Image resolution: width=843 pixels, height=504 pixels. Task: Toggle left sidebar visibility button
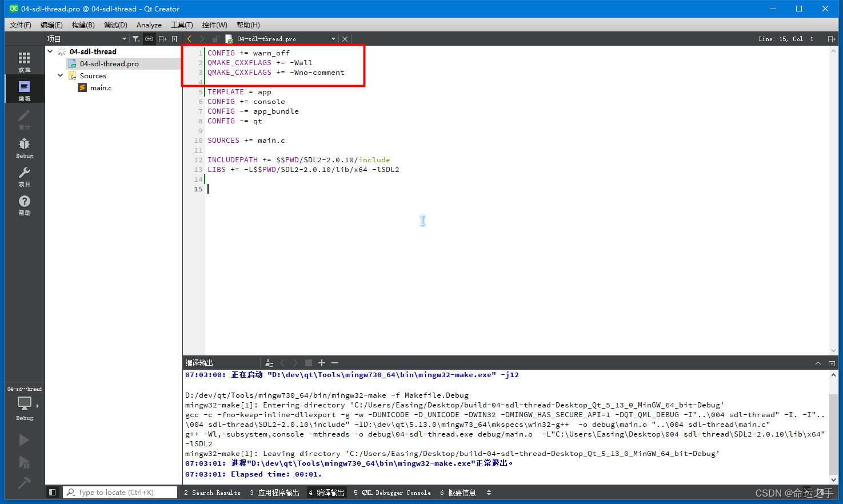tap(52, 492)
